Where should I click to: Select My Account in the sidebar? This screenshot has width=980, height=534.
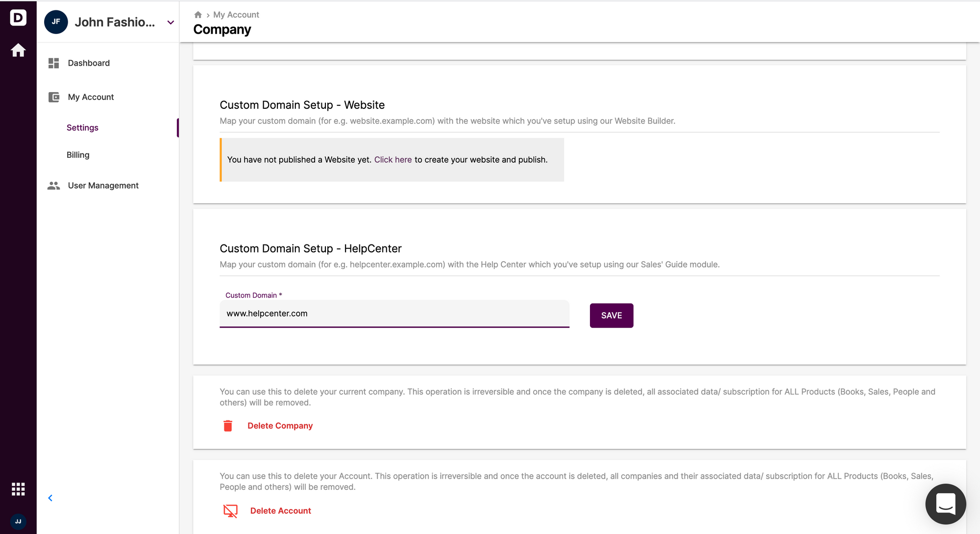point(91,97)
